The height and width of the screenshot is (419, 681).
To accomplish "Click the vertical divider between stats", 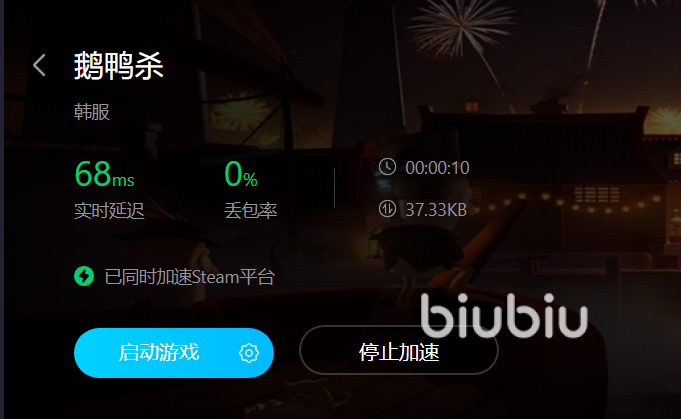I will pos(334,188).
